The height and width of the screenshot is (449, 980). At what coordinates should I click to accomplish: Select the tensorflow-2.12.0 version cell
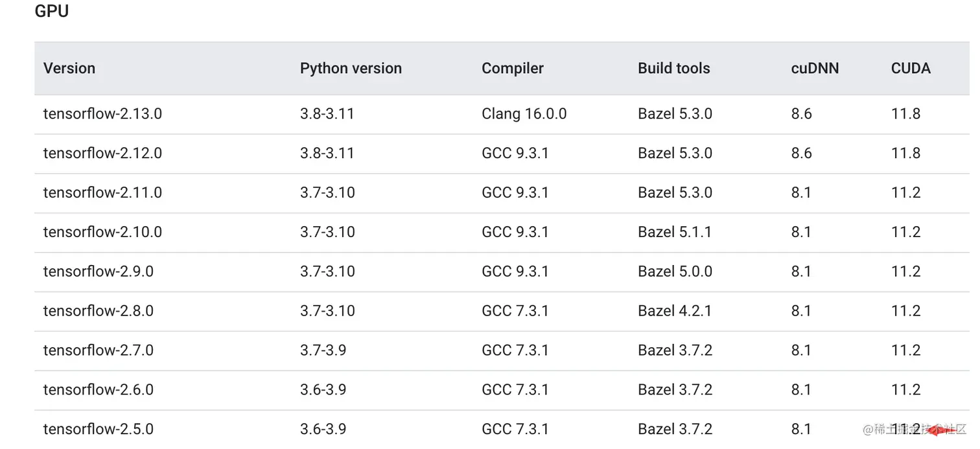[x=102, y=154]
